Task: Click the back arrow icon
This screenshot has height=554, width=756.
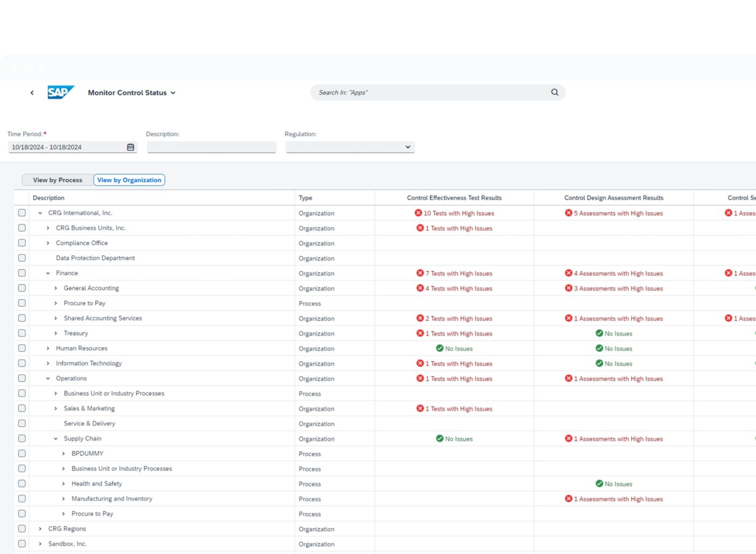Action: tap(32, 93)
